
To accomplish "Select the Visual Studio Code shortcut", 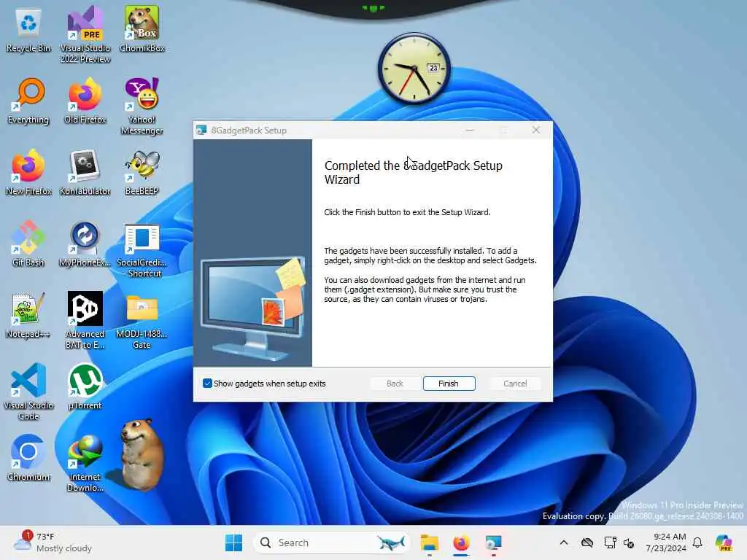I will 28,392.
